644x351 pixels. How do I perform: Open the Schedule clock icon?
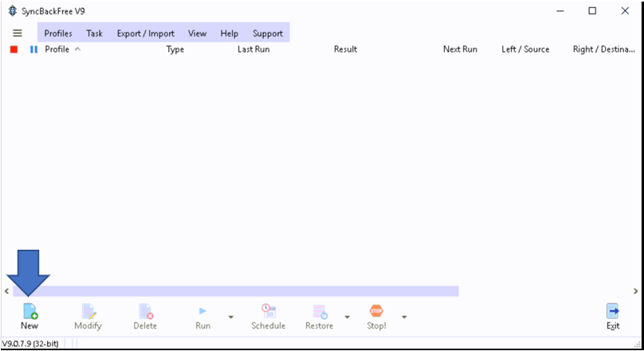coord(268,311)
